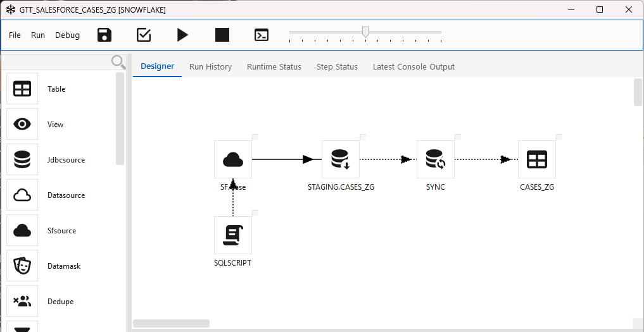
Task: Click the STAGING.CASES_ZG node label text
Action: click(x=341, y=187)
